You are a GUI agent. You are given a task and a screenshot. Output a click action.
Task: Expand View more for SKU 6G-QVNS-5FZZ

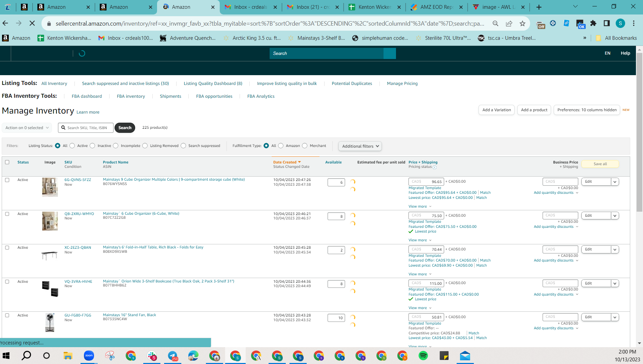420,206
